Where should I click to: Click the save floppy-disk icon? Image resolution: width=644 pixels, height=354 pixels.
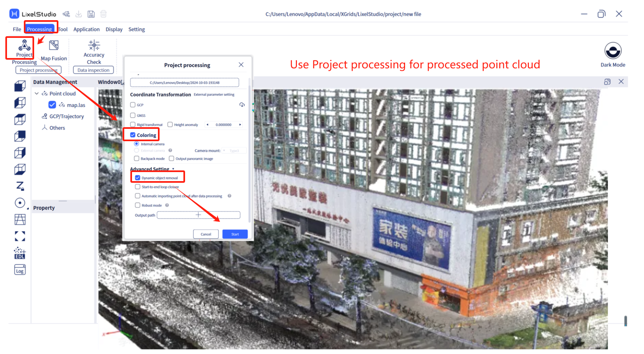[x=91, y=14]
